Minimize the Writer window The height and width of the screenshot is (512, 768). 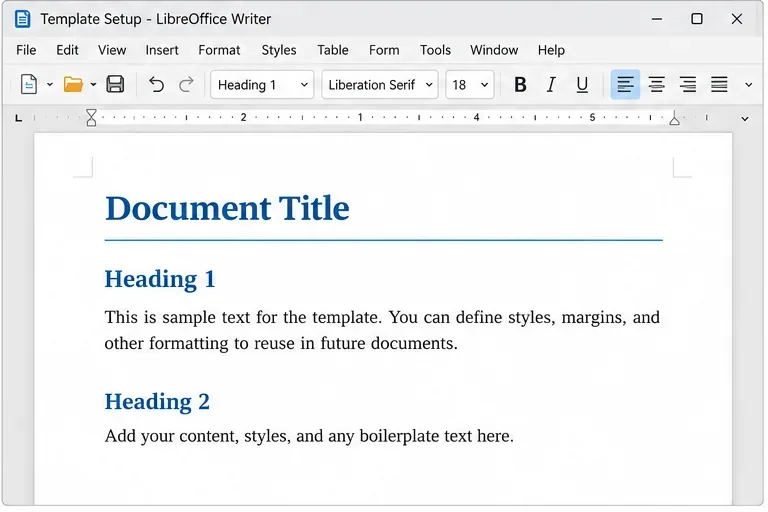(657, 19)
